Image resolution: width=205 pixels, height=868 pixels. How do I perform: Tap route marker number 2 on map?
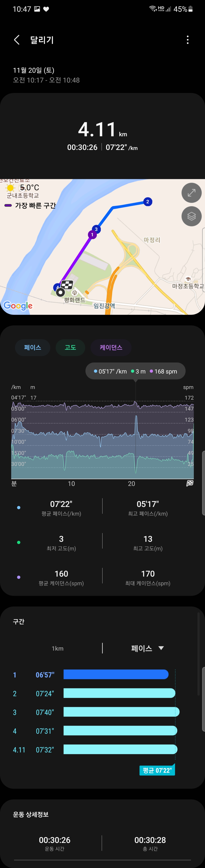148,201
